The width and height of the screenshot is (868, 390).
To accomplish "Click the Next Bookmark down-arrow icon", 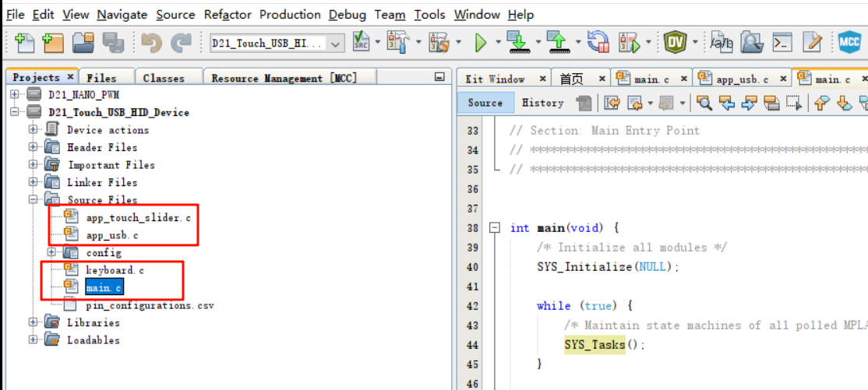I will point(844,102).
